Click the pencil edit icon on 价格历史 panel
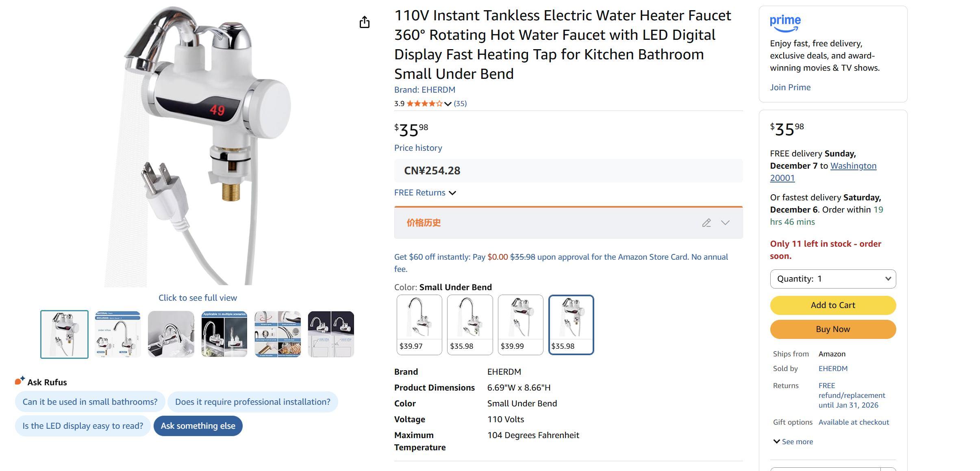 click(x=706, y=223)
